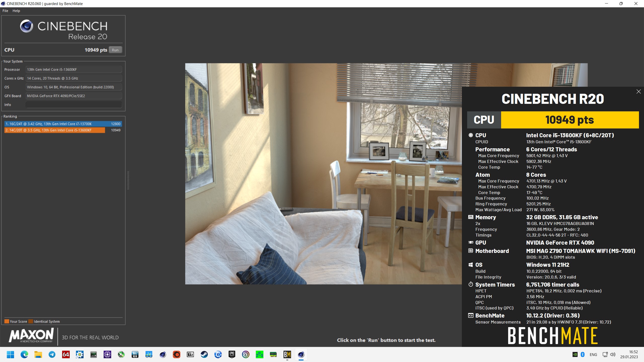Click the GFX Board field with RTX 4090
This screenshot has width=644, height=362.
tap(73, 96)
